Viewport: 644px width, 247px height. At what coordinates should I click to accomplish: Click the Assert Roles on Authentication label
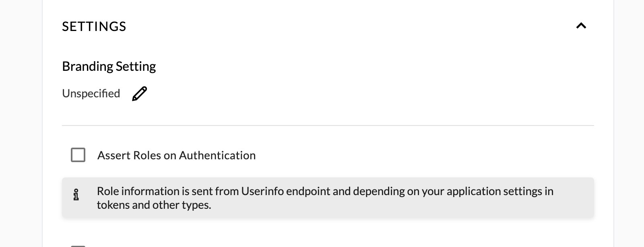[176, 155]
